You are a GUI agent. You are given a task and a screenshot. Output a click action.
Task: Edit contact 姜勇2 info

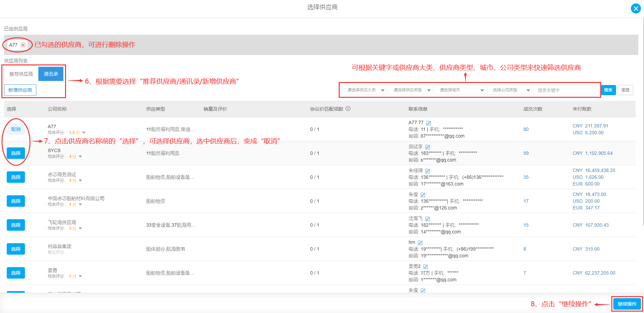click(x=426, y=267)
